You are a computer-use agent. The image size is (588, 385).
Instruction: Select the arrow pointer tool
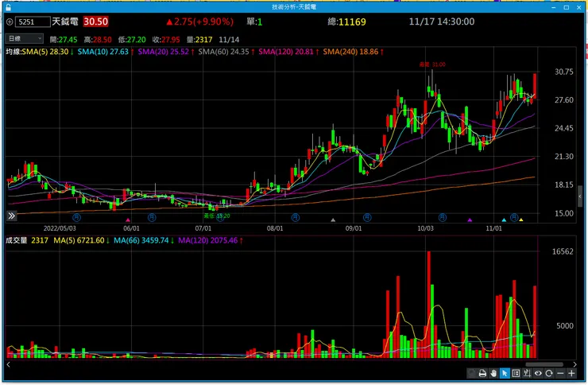[x=505, y=373]
